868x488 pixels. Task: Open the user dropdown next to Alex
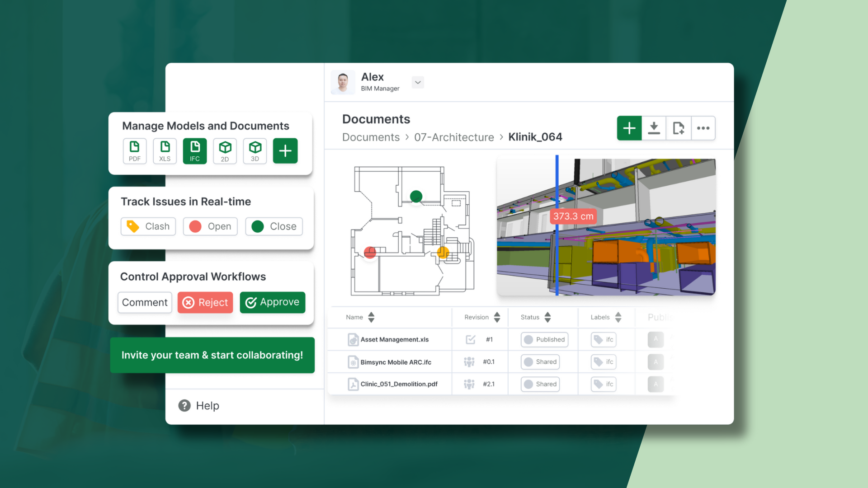(418, 82)
